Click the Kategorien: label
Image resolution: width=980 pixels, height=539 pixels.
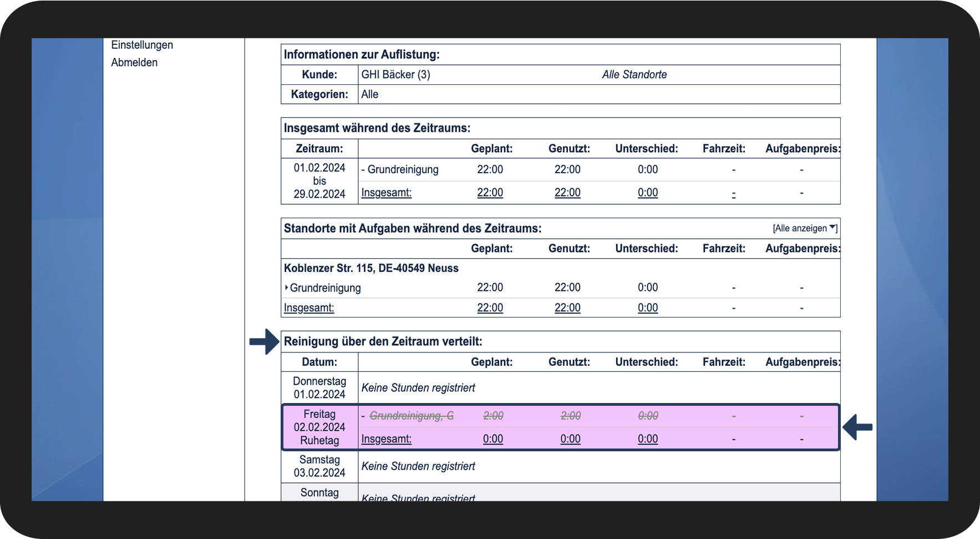coord(319,94)
